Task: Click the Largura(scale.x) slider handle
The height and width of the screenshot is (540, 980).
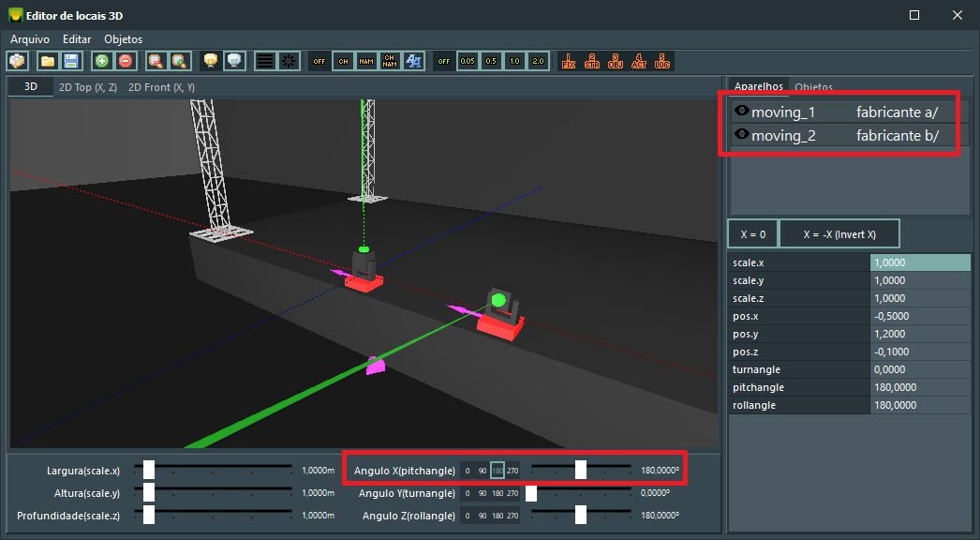Action: (149, 470)
